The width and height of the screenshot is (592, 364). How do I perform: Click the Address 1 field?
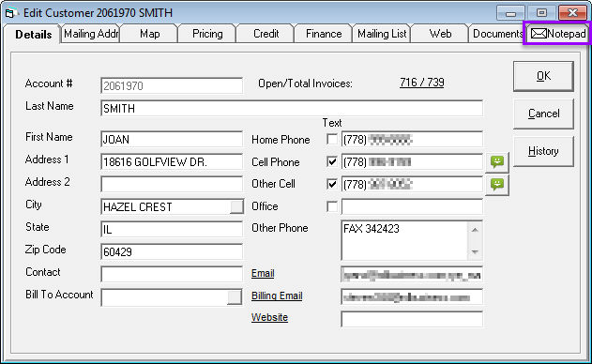(x=172, y=162)
